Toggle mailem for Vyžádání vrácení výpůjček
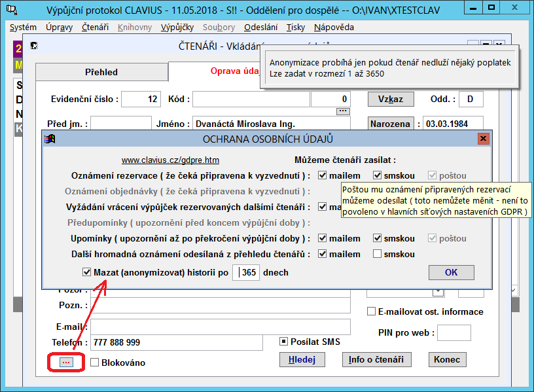 coord(322,207)
